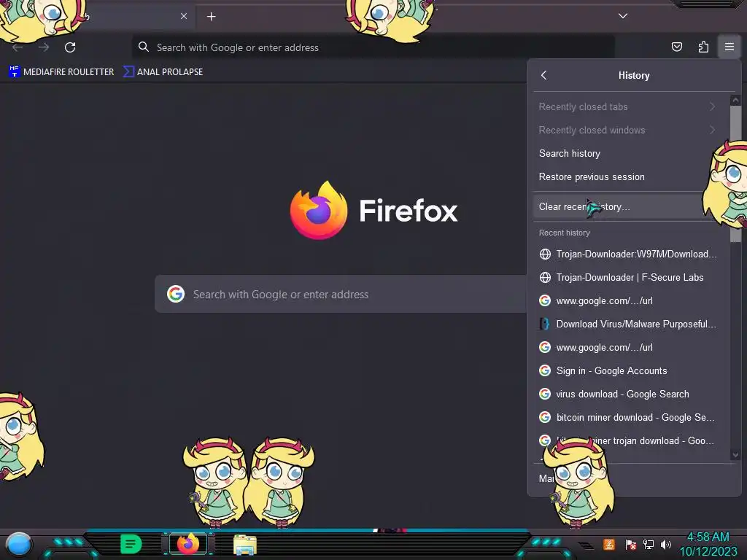Click the forward navigation arrow

44,47
